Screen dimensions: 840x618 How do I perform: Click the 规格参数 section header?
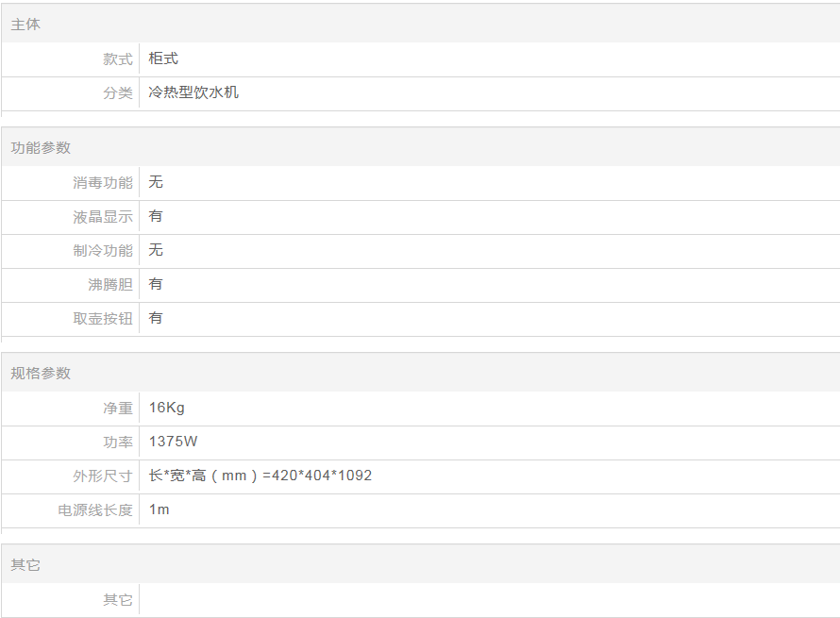point(41,374)
